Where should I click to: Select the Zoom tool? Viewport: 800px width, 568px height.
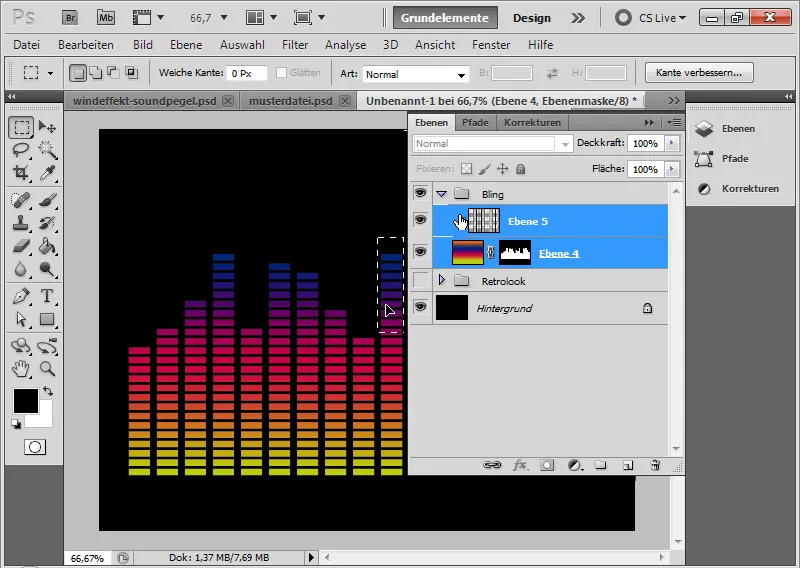coord(47,368)
